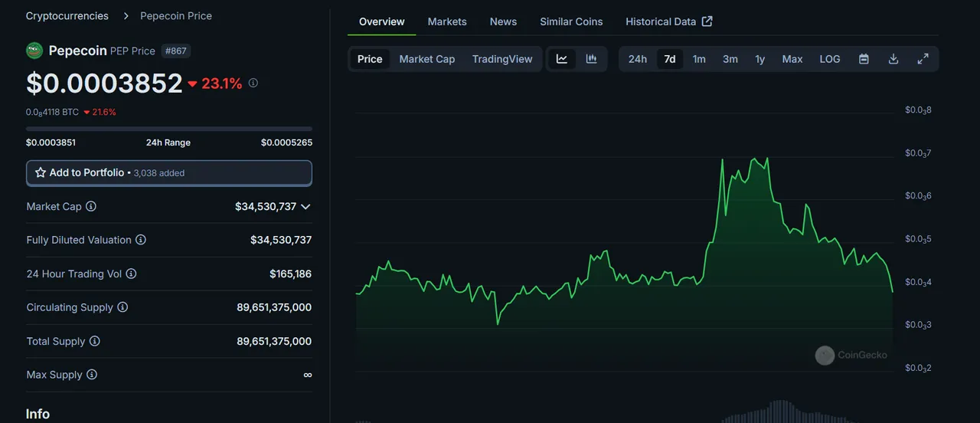This screenshot has width=980, height=423.
Task: Open the Circulating Supply info icon
Action: pos(122,307)
